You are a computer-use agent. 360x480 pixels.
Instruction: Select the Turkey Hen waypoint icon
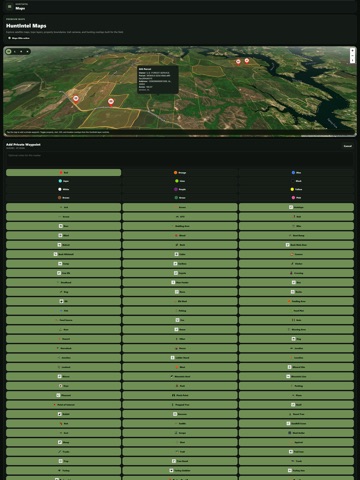pyautogui.click(x=296, y=470)
